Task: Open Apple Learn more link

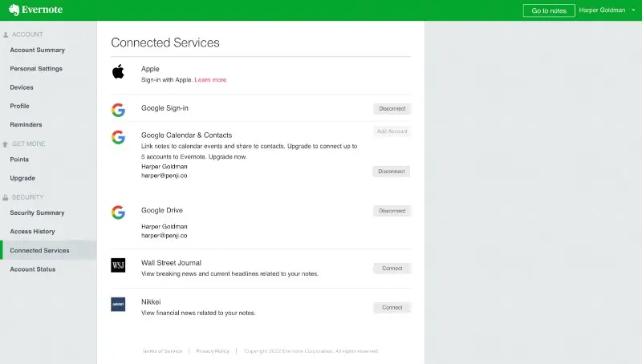Action: (210, 79)
